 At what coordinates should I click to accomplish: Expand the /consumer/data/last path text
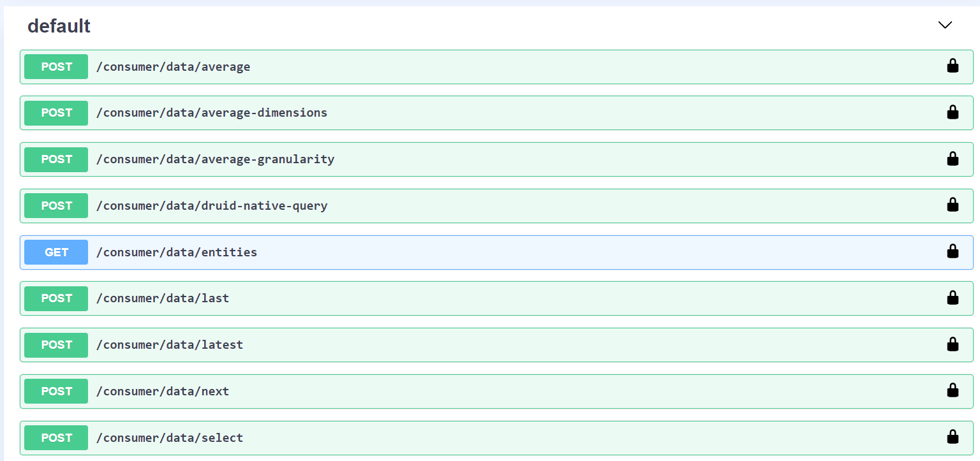(163, 298)
